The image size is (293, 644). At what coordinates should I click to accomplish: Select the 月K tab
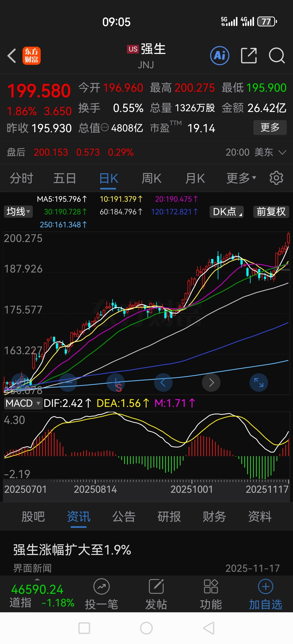[195, 178]
